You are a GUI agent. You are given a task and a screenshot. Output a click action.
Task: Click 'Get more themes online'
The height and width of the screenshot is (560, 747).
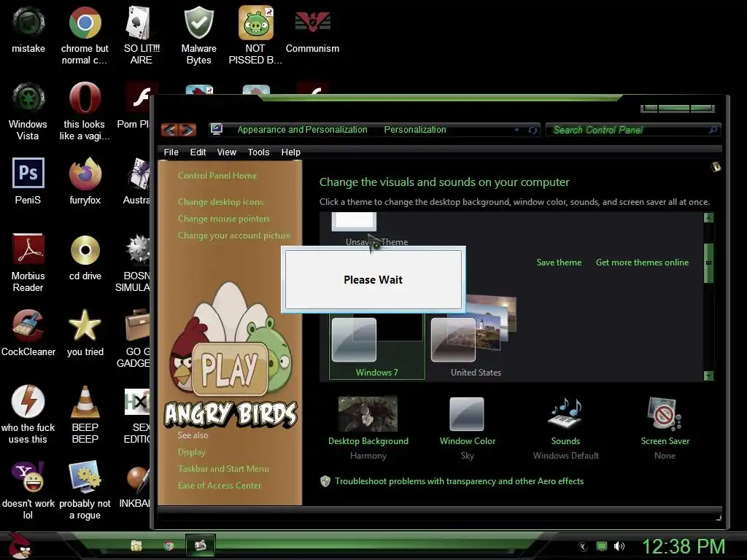[642, 262]
